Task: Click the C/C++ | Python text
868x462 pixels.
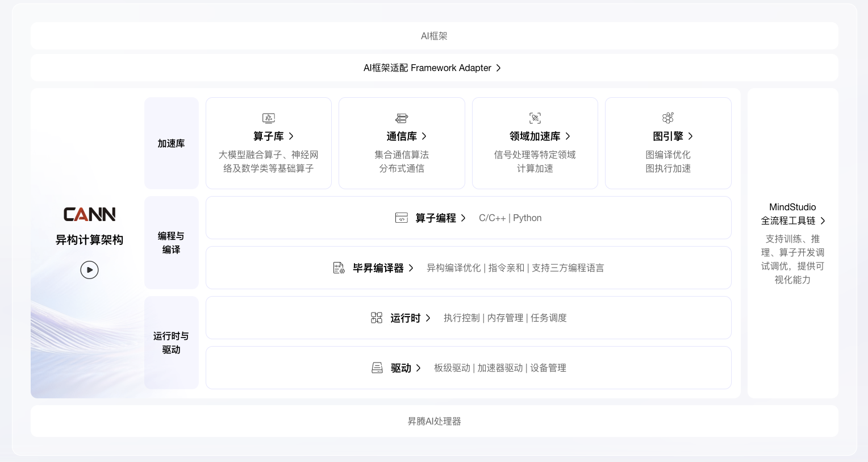Action: pos(510,218)
